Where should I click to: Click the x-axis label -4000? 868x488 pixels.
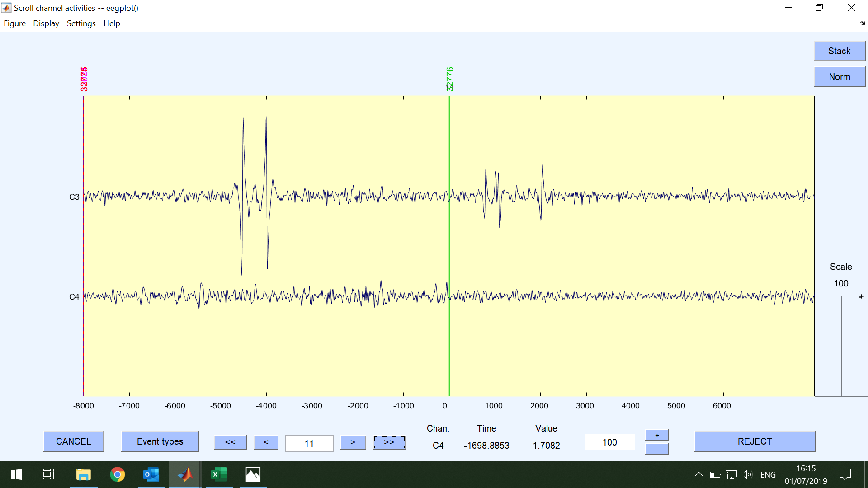pyautogui.click(x=266, y=406)
